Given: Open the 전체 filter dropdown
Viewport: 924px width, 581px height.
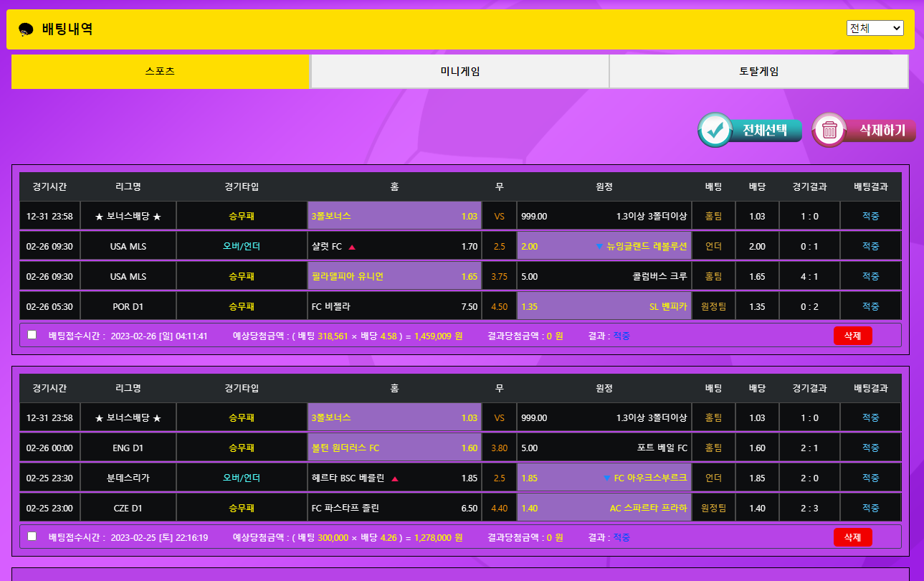Looking at the screenshot, I should coord(875,28).
